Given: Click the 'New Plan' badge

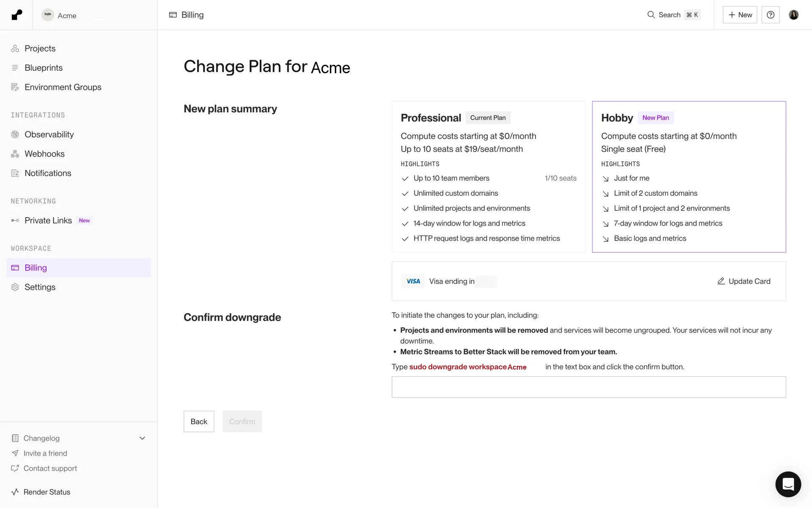Looking at the screenshot, I should 656,118.
